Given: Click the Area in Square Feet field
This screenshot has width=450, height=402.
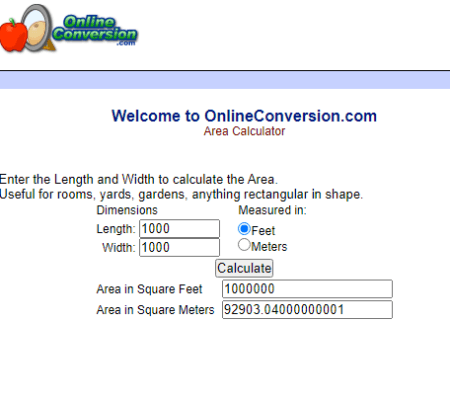Looking at the screenshot, I should tap(307, 289).
